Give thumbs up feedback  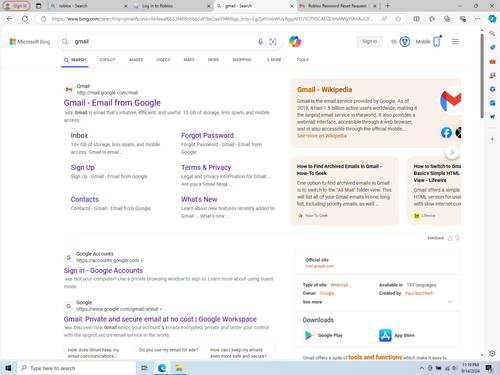point(450,238)
